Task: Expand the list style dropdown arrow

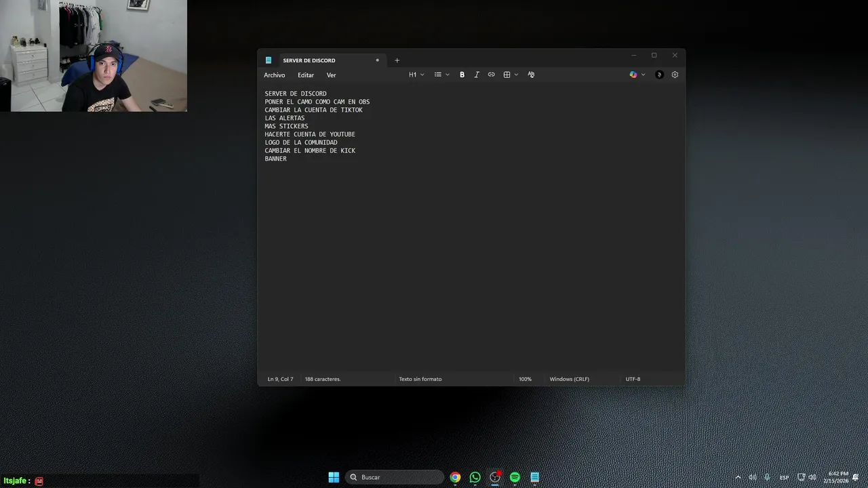Action: (x=448, y=75)
